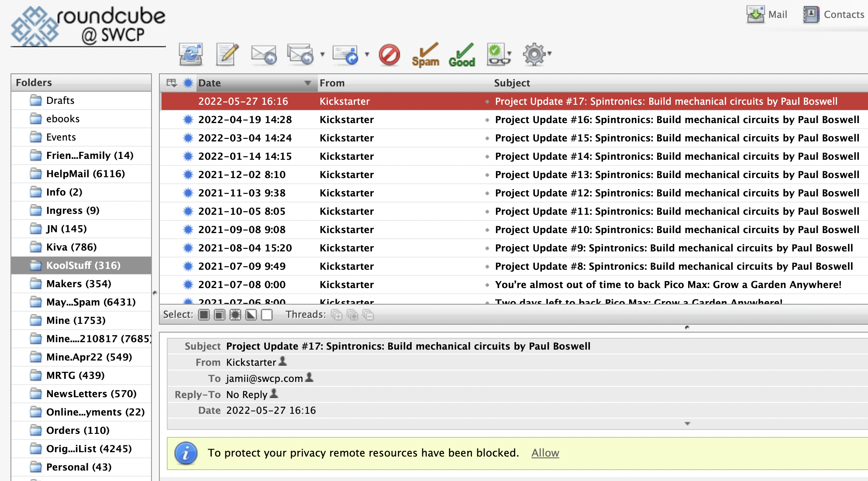Viewport: 868px width, 481px height.
Task: Compose a new message with pencil icon
Action: (x=227, y=55)
